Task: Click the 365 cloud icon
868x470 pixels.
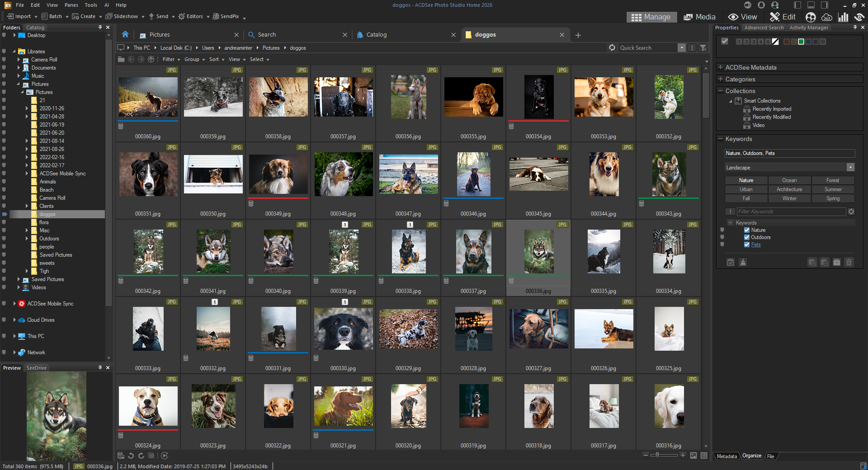Action: (x=827, y=17)
